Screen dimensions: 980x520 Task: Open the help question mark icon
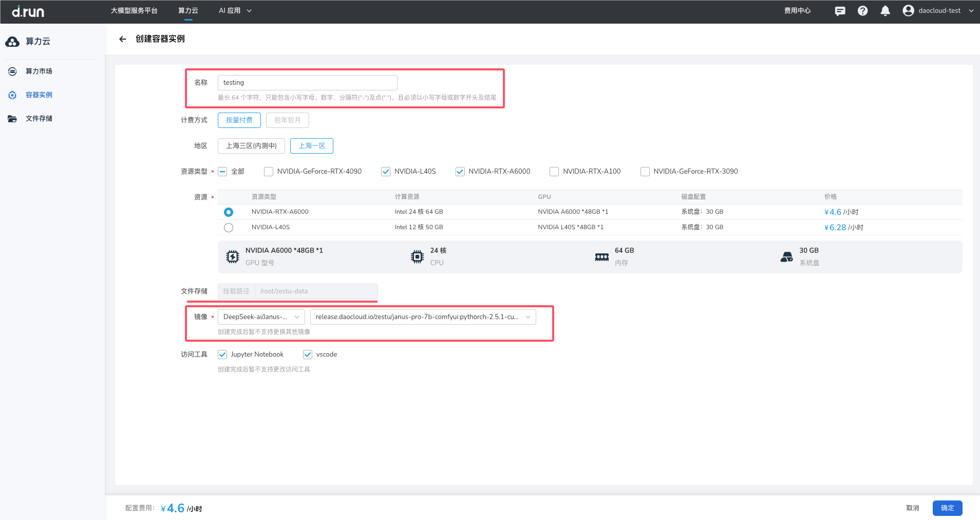point(863,11)
